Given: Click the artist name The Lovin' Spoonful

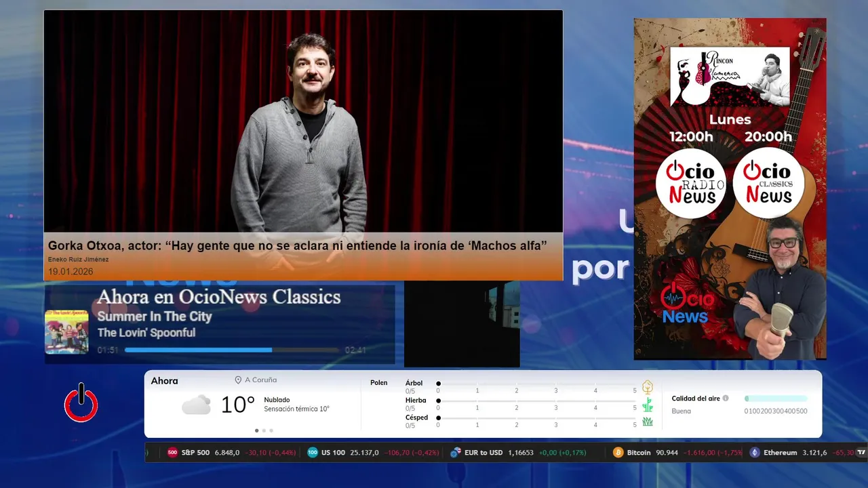Looking at the screenshot, I should pos(146,333).
